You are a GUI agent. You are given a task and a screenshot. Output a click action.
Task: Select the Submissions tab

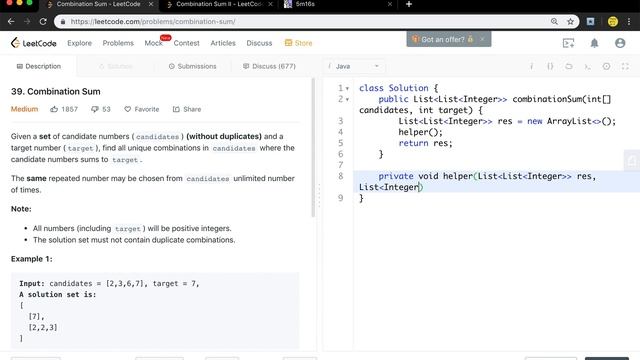(x=192, y=66)
